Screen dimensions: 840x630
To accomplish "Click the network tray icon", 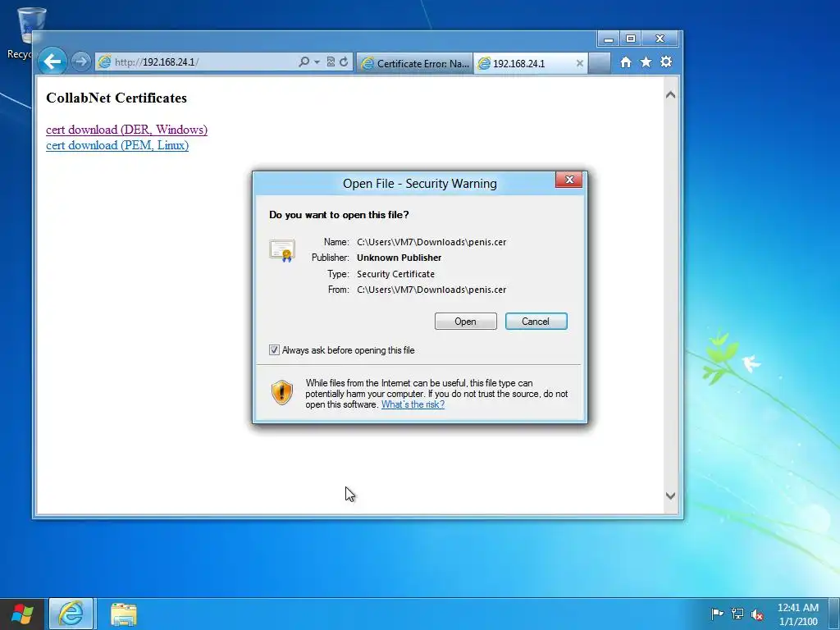I will (737, 614).
